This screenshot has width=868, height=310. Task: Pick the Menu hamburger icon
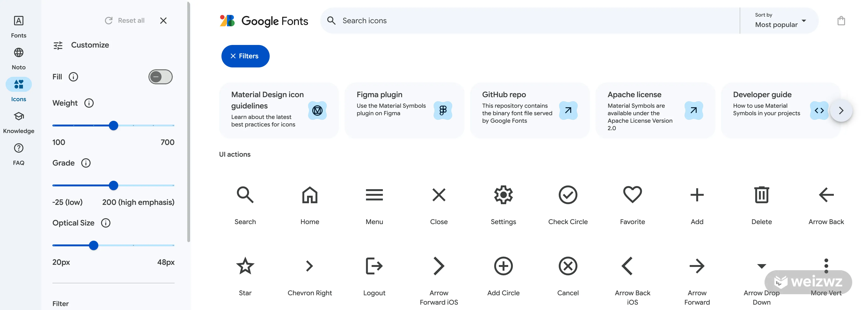[x=374, y=195]
